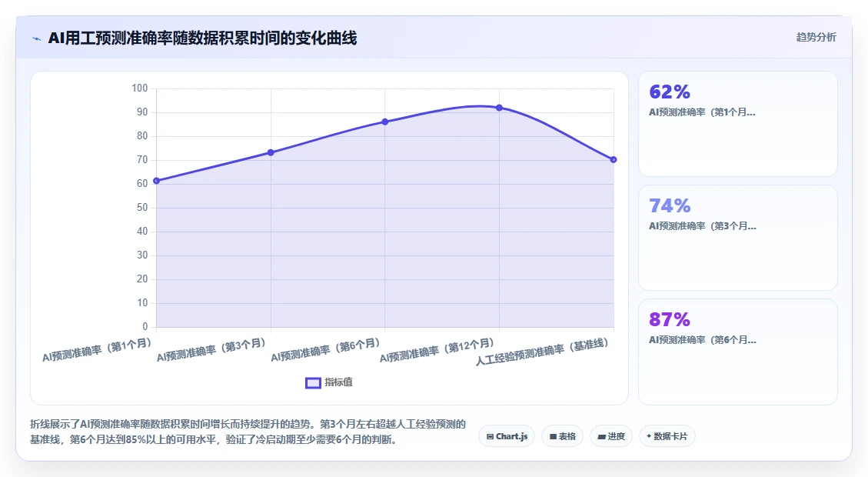Click the third-month data point on chart
Image resolution: width=868 pixels, height=477 pixels.
pyautogui.click(x=271, y=152)
